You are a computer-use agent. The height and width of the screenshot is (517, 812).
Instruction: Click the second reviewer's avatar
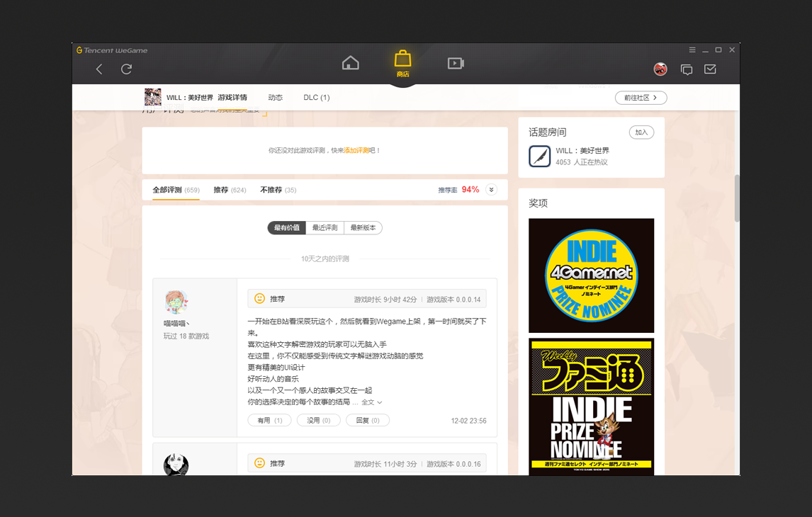click(x=176, y=464)
